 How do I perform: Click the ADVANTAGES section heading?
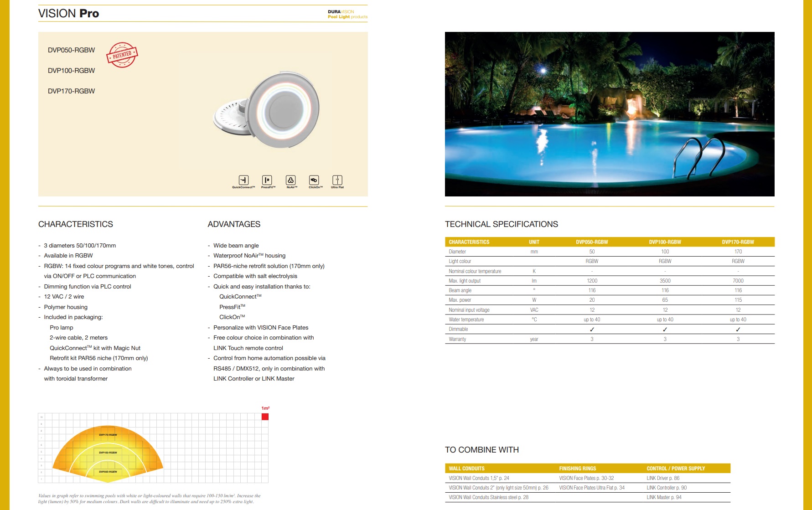click(234, 224)
